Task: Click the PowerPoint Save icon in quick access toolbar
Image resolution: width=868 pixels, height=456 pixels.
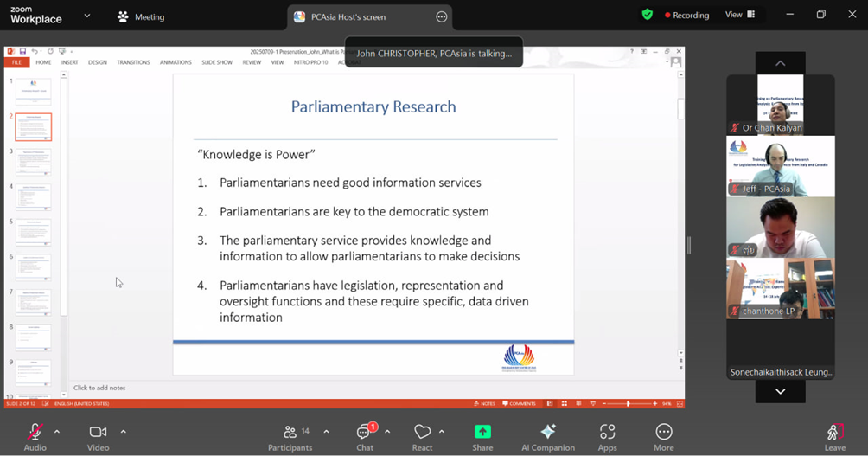Action: [x=22, y=52]
